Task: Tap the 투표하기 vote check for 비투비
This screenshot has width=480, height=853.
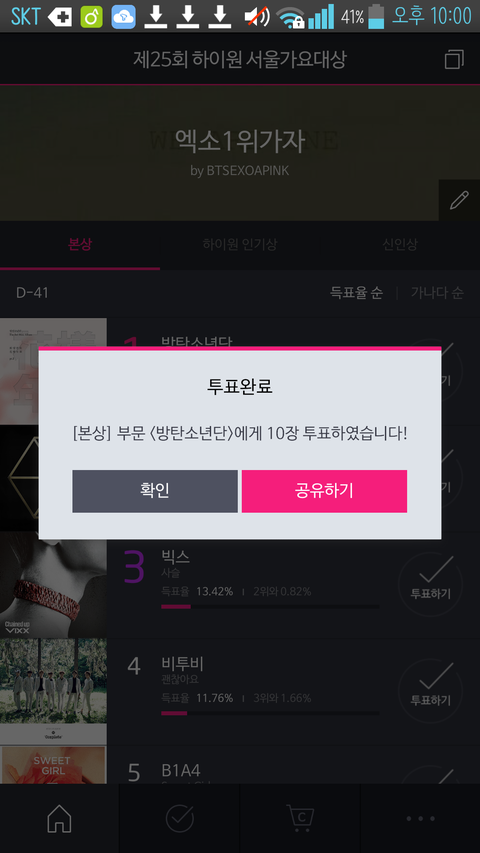Action: pos(430,690)
